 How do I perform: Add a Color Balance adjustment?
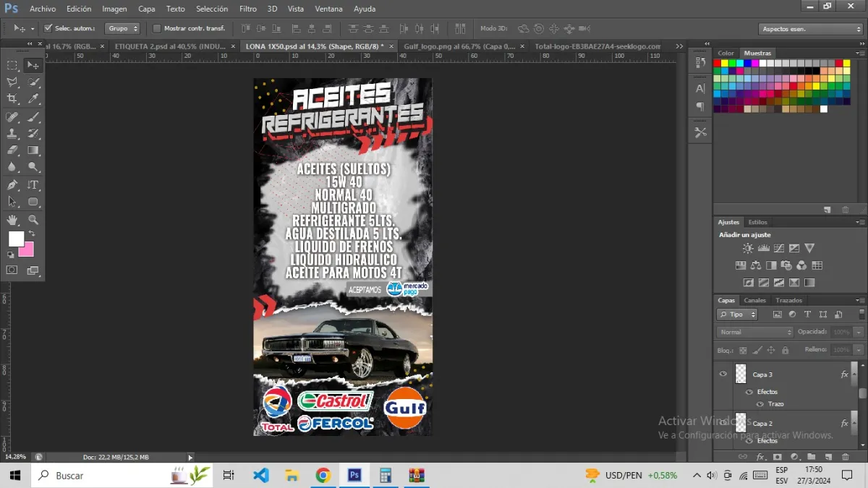pos(756,265)
